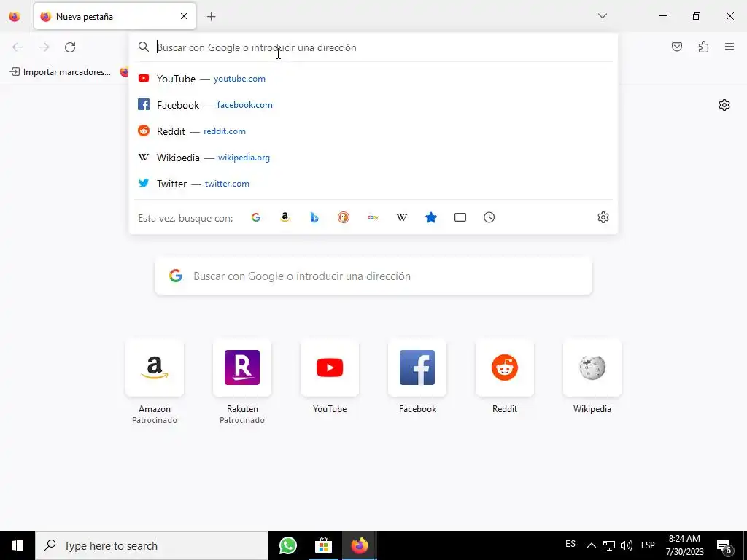Choose the Twitter suggestion in dropdown

point(373,183)
